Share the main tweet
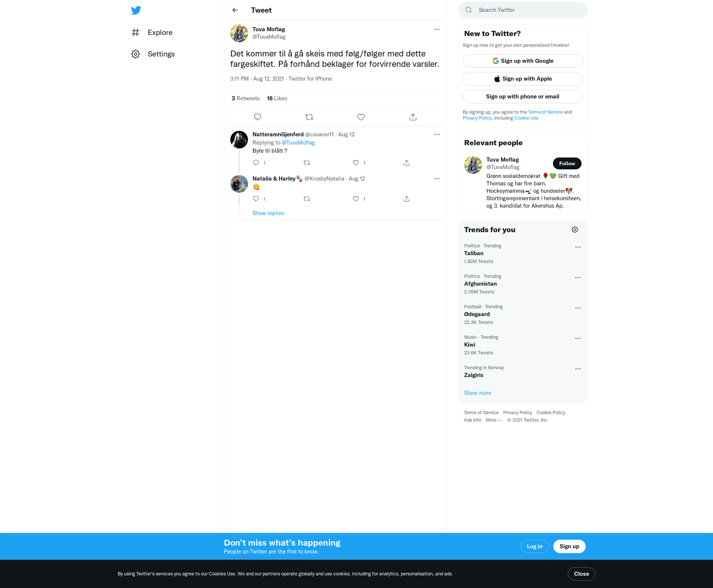 click(x=413, y=117)
